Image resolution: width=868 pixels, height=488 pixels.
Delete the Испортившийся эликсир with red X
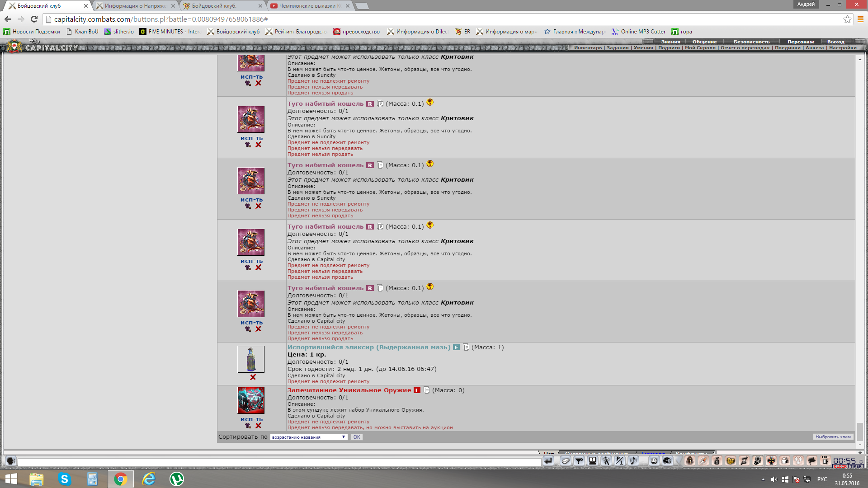[253, 377]
